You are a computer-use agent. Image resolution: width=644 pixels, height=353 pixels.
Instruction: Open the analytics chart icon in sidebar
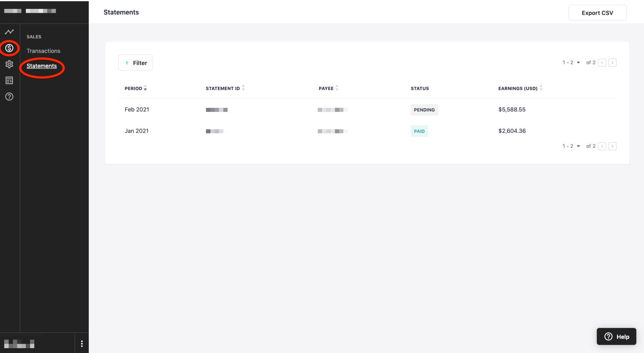click(9, 32)
